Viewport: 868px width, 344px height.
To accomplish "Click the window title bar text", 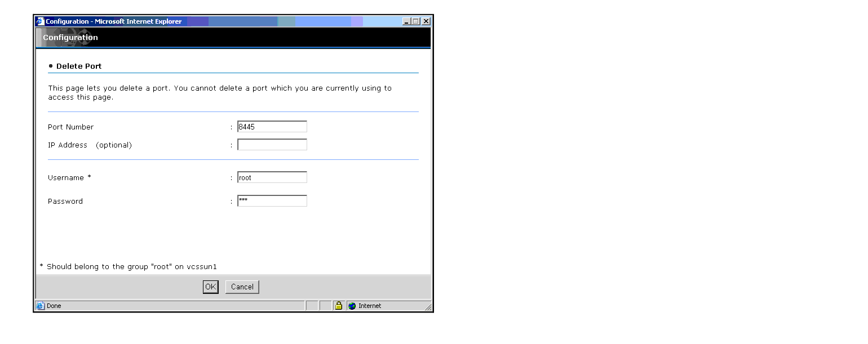I will point(114,21).
